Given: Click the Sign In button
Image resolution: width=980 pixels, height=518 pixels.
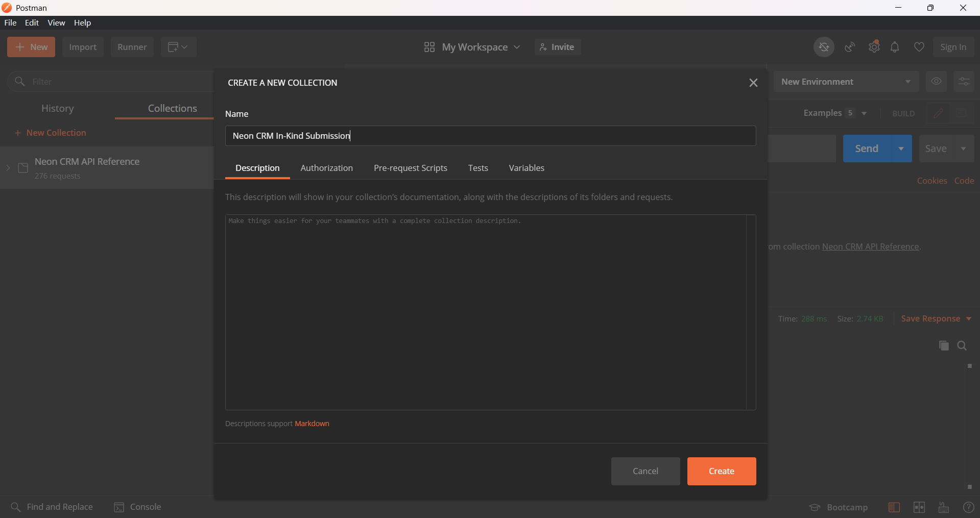Looking at the screenshot, I should pos(953,47).
